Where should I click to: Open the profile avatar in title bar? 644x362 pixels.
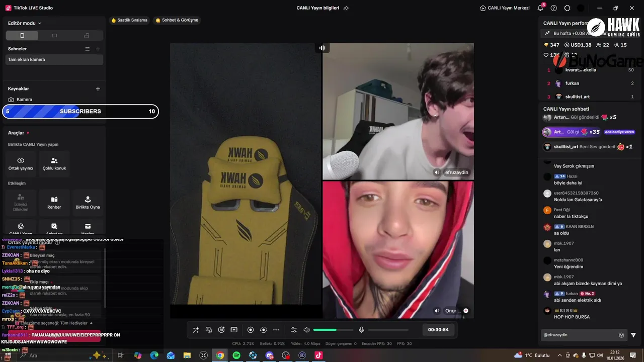click(581, 8)
